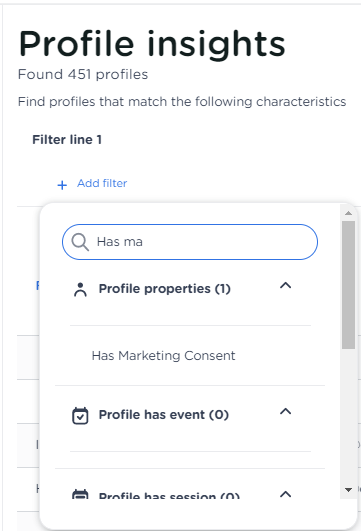Click the scrollbar up arrow in dropdown
The width and height of the screenshot is (361, 531).
click(x=348, y=213)
